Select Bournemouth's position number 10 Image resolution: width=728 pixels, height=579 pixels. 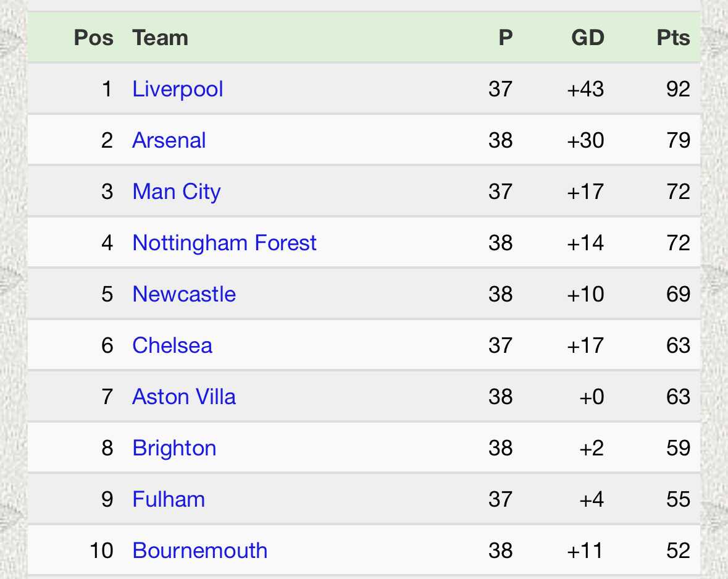point(101,551)
